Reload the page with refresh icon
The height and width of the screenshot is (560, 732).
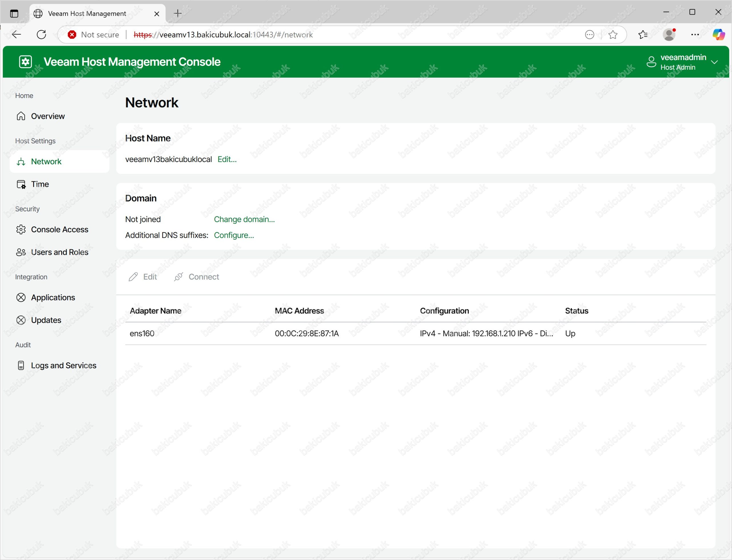[x=41, y=34]
